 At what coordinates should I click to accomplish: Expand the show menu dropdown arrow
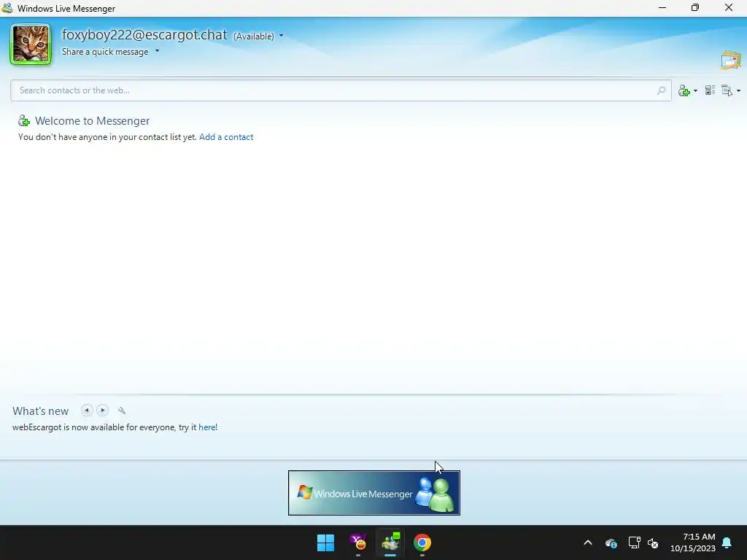coord(738,90)
